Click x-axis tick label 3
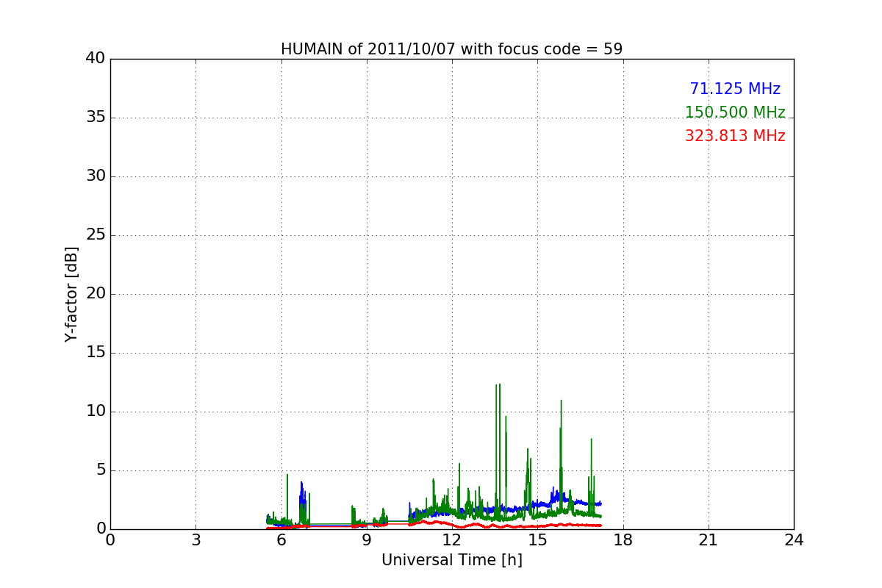Viewport: 882px width, 588px height. point(196,540)
